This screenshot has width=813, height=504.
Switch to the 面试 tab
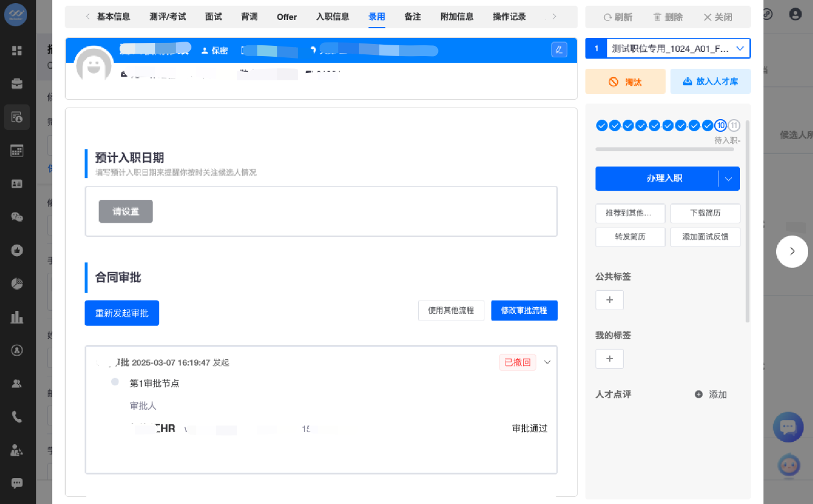pos(214,17)
